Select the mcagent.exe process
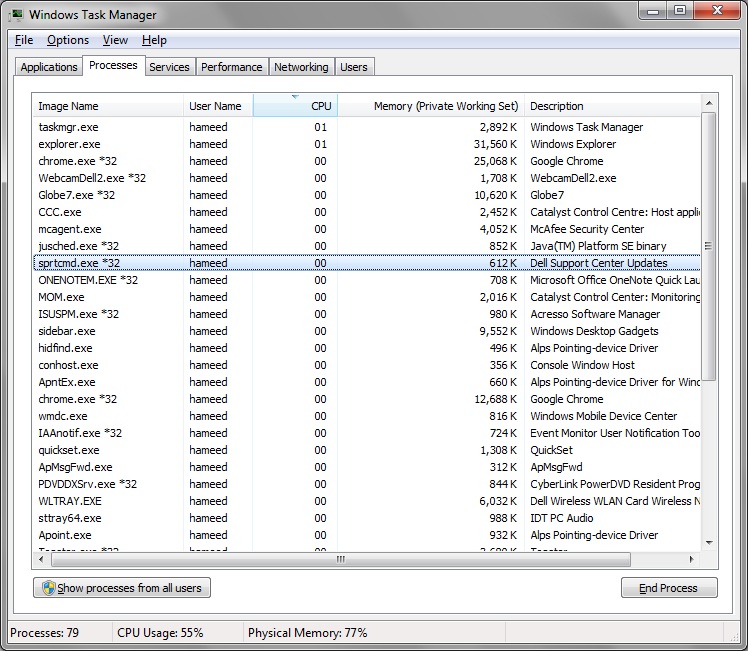This screenshot has width=748, height=651. point(367,229)
